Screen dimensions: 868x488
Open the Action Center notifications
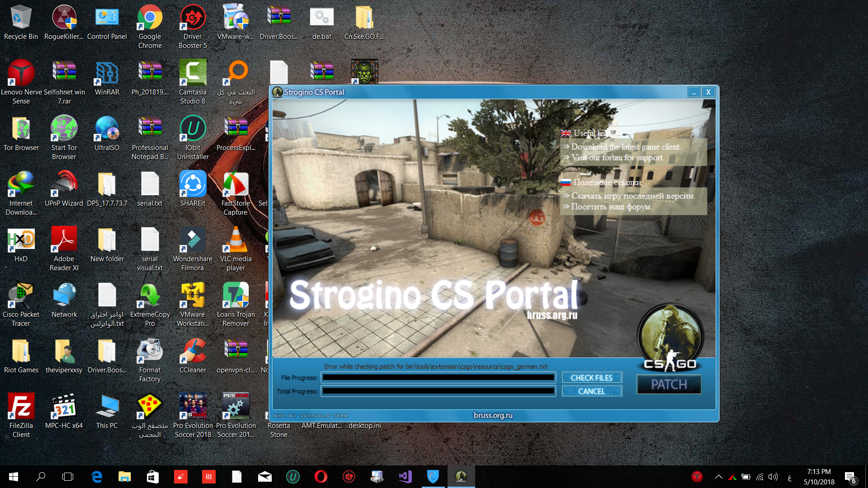850,477
